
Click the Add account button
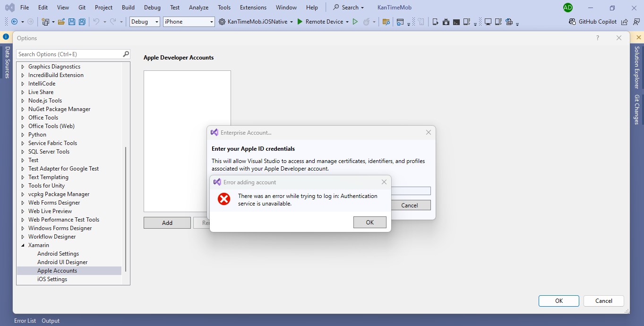167,223
